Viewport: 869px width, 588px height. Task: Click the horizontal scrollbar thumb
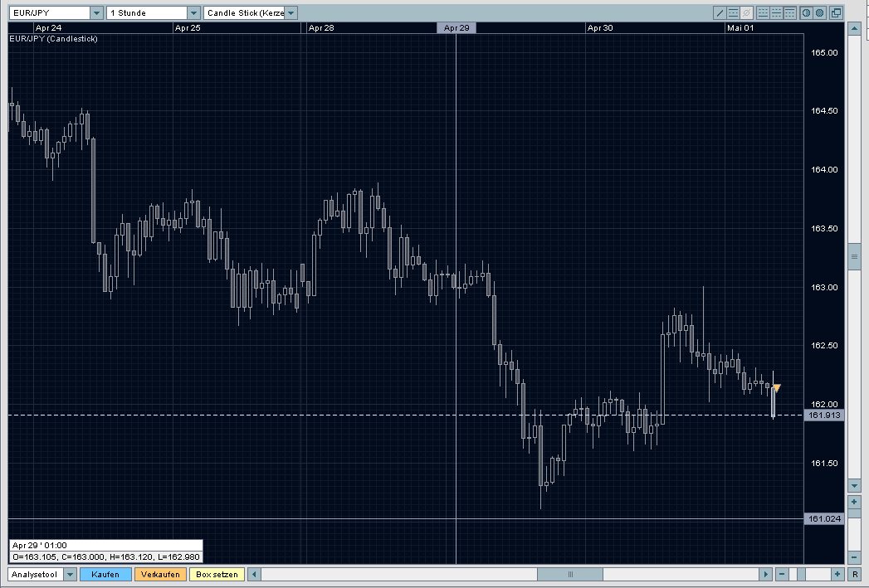(x=569, y=574)
